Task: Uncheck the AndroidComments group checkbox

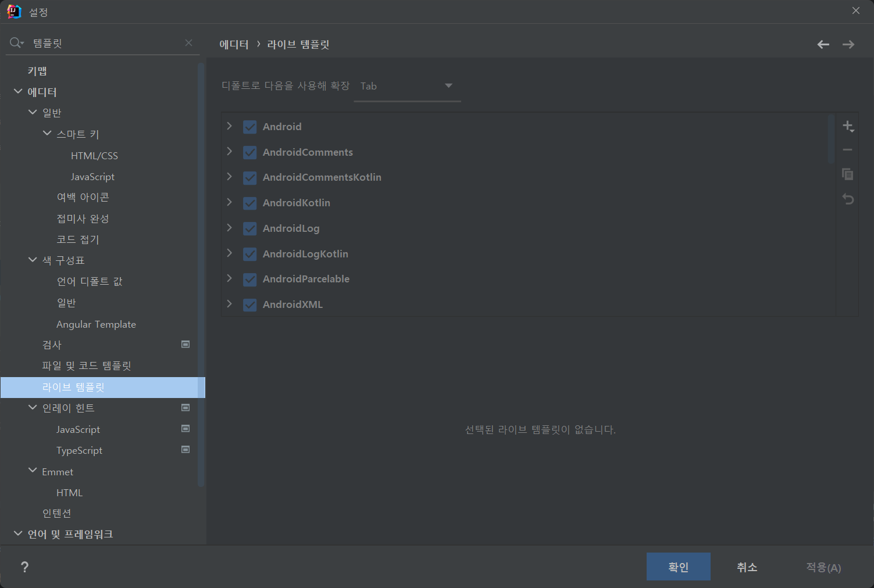Action: [x=250, y=152]
